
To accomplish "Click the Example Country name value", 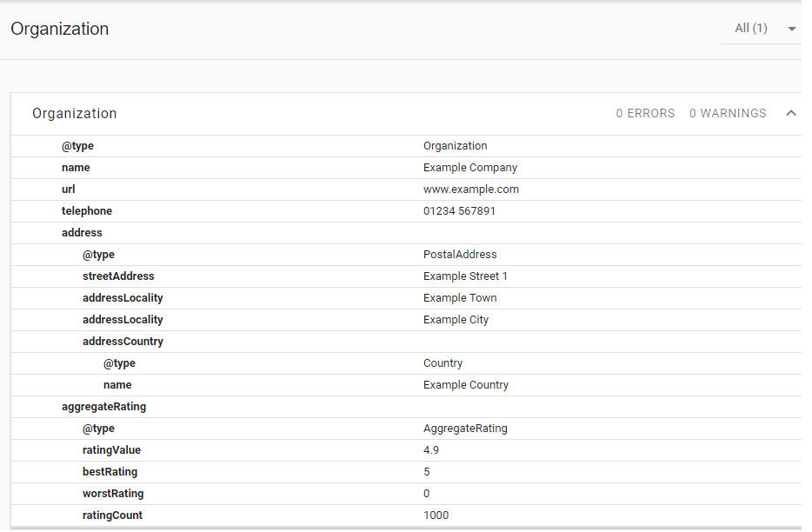I will coord(466,385).
